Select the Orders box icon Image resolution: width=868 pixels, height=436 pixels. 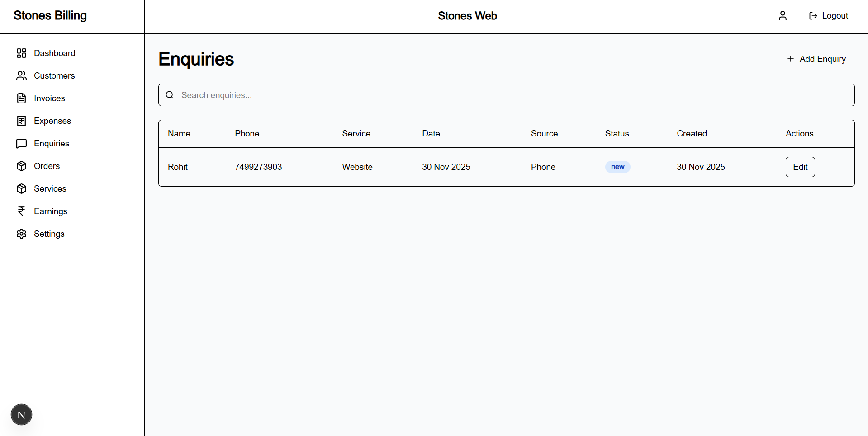click(21, 166)
